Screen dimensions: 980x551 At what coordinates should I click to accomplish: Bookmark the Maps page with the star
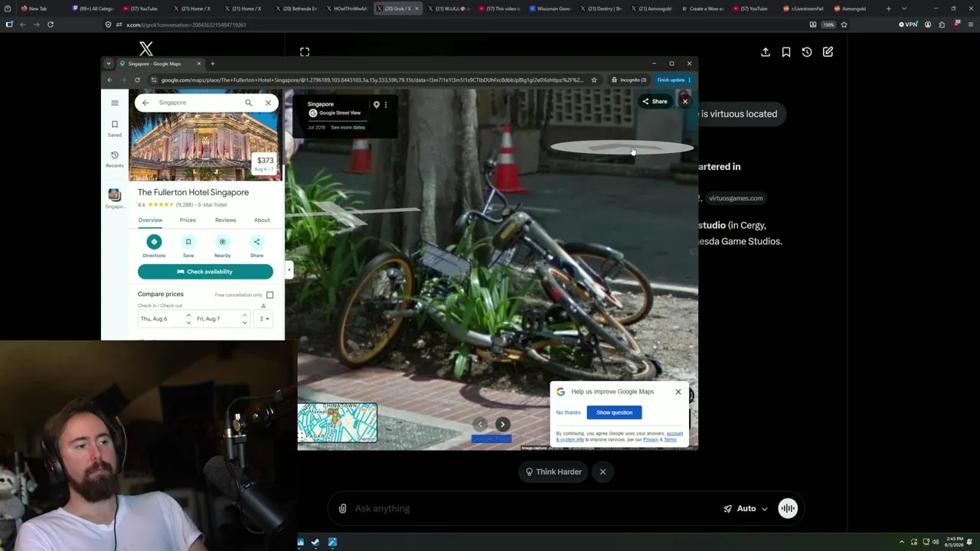[x=593, y=80]
